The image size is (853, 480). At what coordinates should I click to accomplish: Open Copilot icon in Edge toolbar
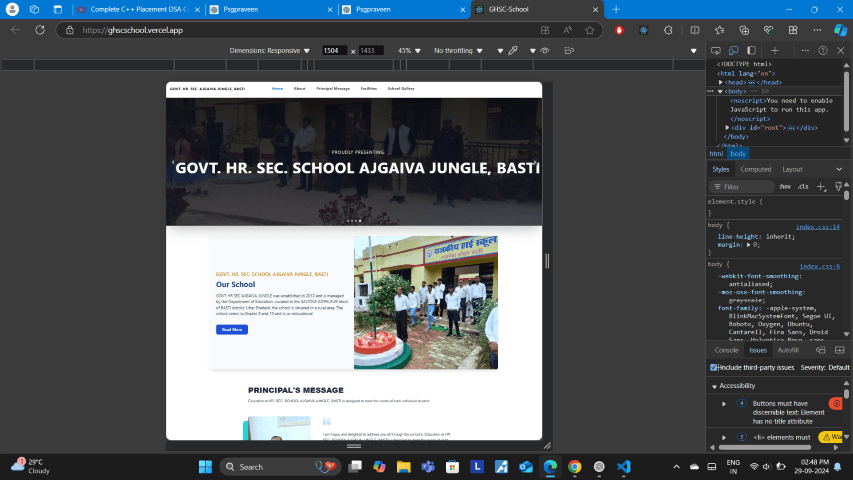[840, 30]
